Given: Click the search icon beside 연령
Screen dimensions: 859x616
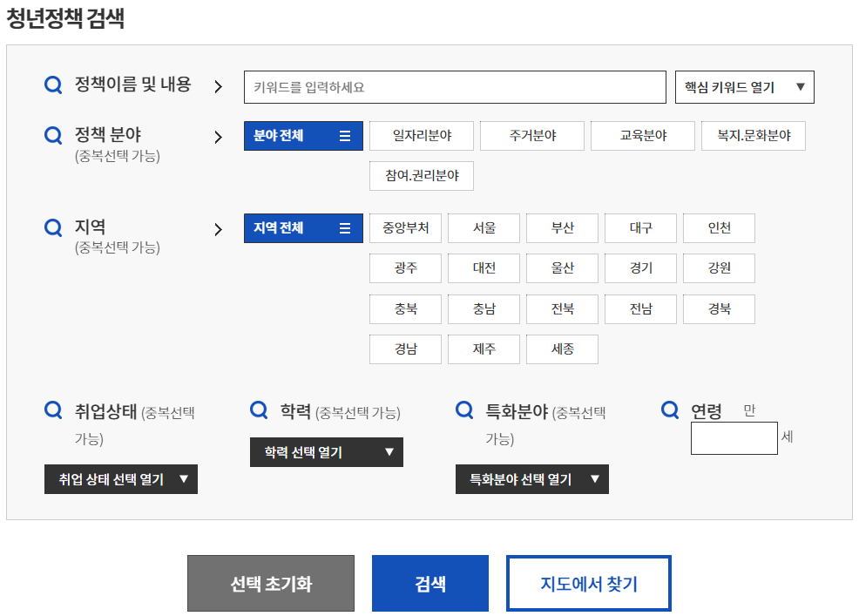Looking at the screenshot, I should coord(669,410).
